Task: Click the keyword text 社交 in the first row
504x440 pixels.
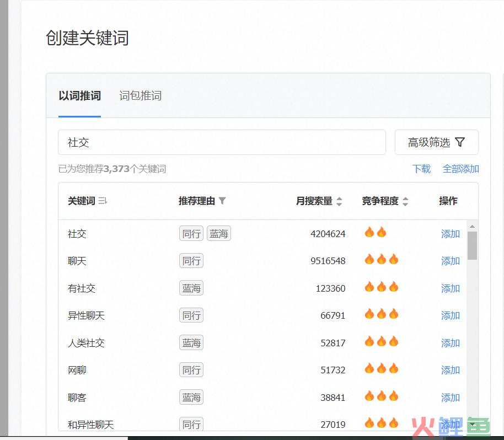Action: pos(77,234)
